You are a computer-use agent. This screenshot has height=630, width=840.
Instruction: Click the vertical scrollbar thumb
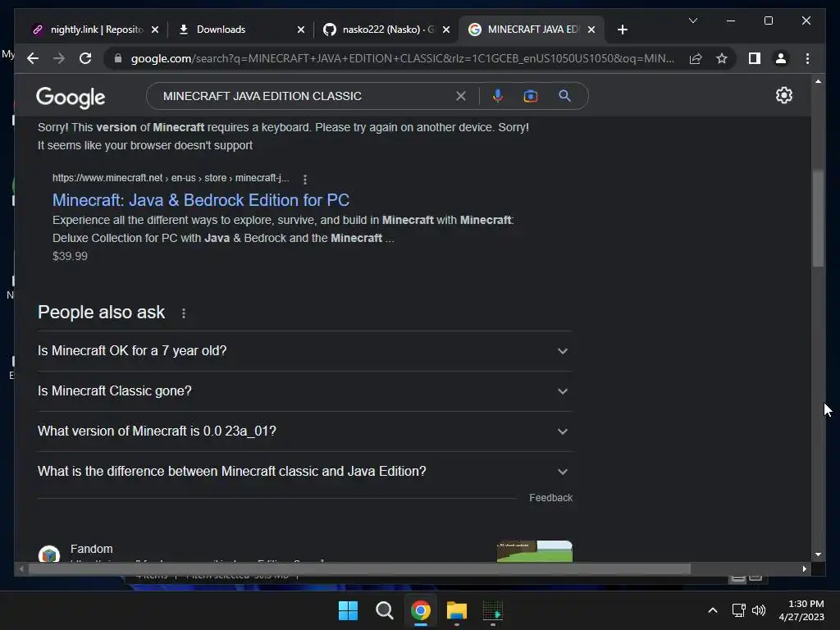tap(818, 218)
